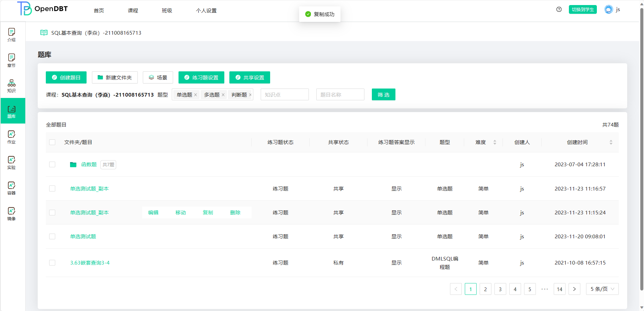
Task: Go to page 14
Action: point(559,289)
